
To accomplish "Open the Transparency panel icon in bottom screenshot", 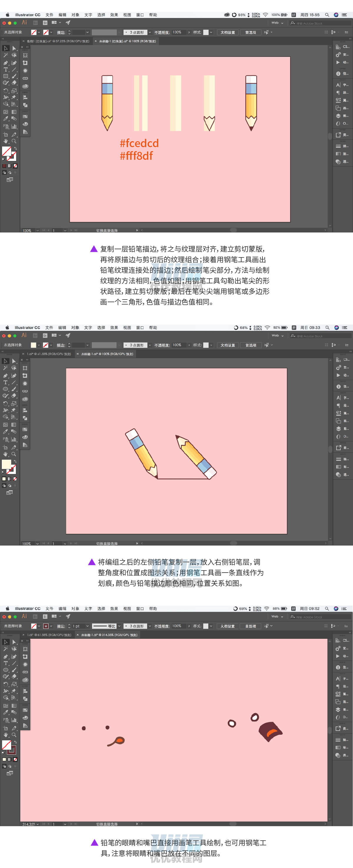I will [338, 755].
